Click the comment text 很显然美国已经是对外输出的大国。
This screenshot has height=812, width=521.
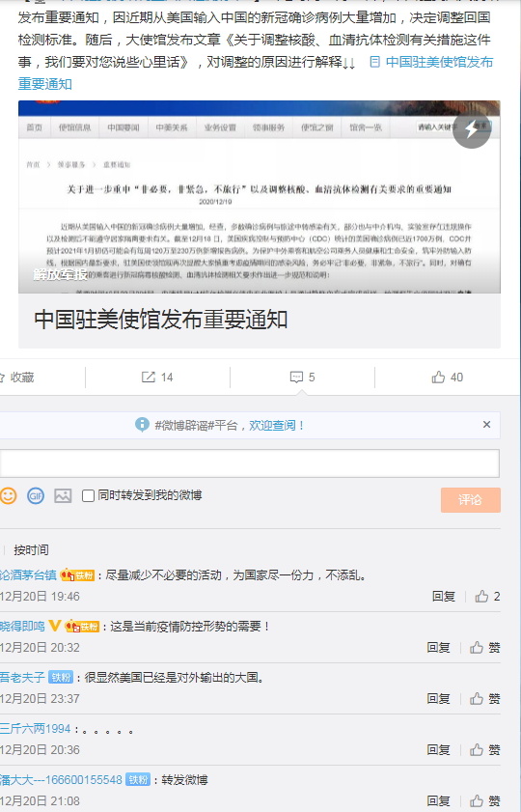[175, 678]
